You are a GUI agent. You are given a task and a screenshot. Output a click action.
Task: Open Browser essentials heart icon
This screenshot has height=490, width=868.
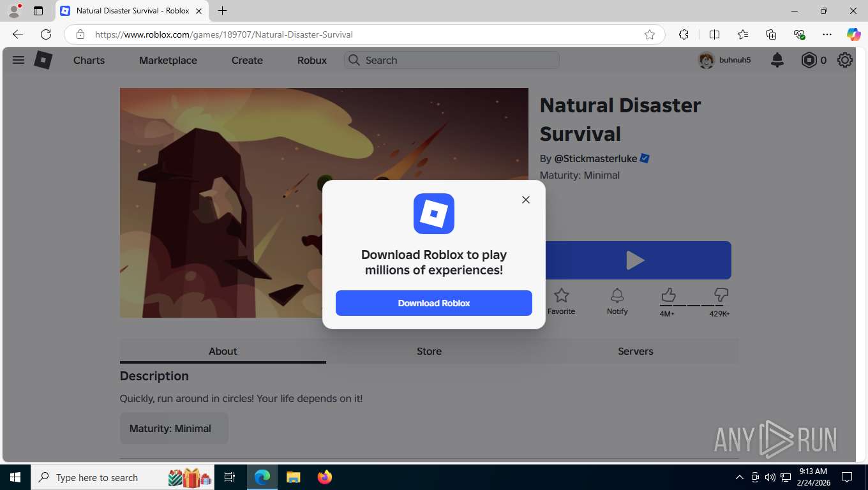point(799,34)
